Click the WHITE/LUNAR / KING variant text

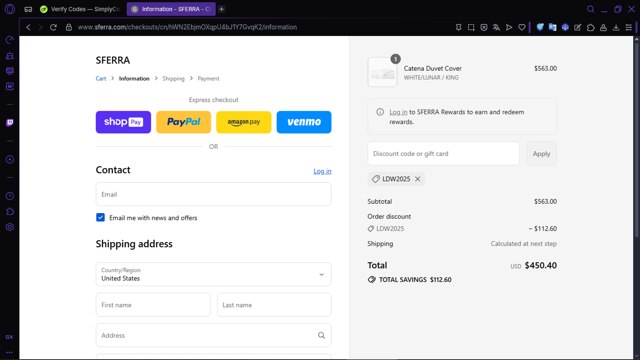point(431,78)
